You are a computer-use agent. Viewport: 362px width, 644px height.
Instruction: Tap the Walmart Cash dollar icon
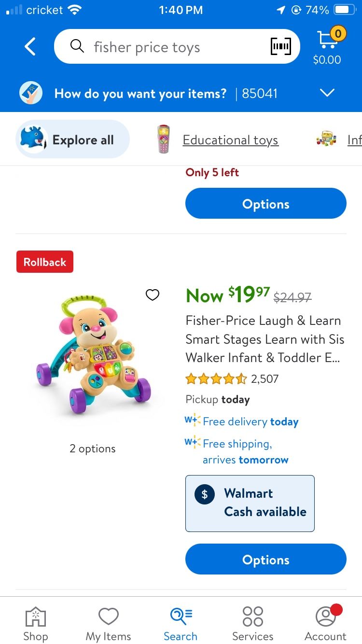point(205,494)
